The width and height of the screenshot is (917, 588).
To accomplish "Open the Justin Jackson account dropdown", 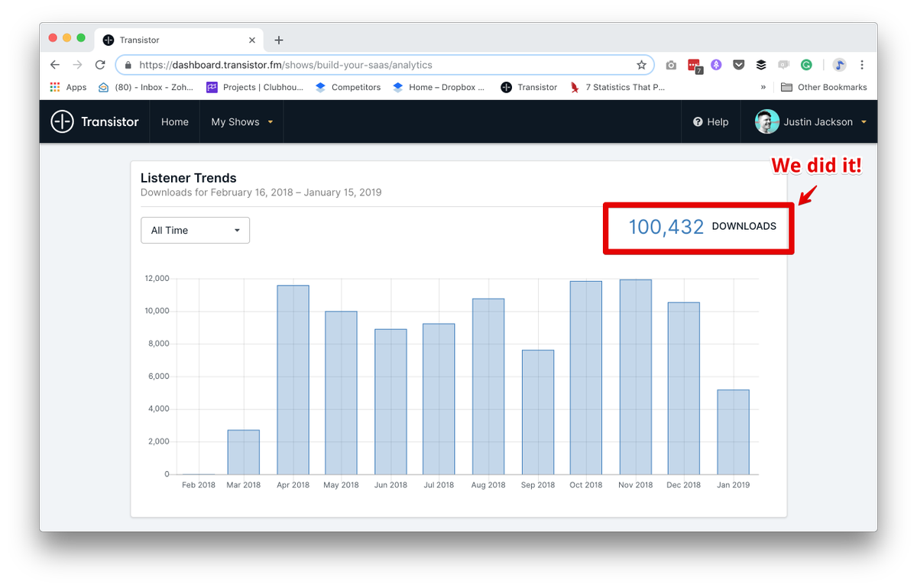I will point(811,121).
